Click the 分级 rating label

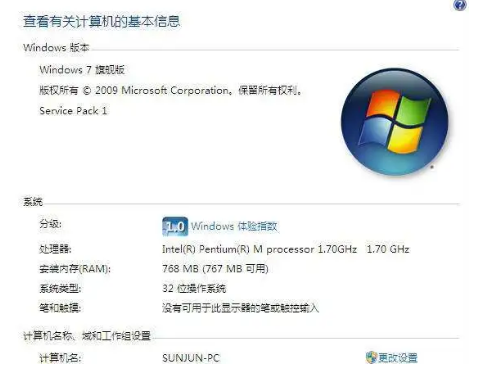tap(50, 224)
